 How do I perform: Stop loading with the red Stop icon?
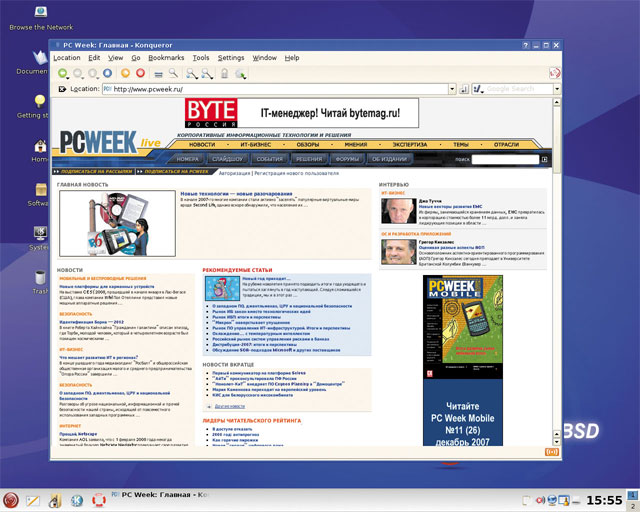point(140,73)
